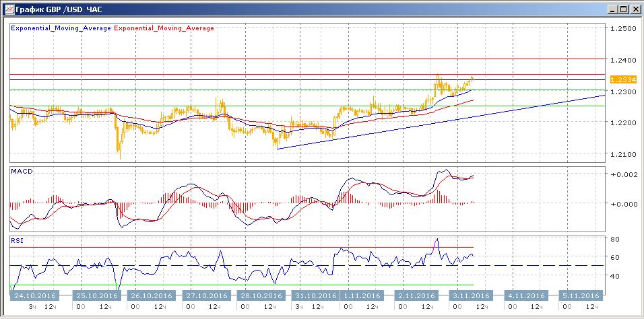Viewport: 644px width, 319px height.
Task: Click the 3.11.2016 date marker
Action: point(471,295)
